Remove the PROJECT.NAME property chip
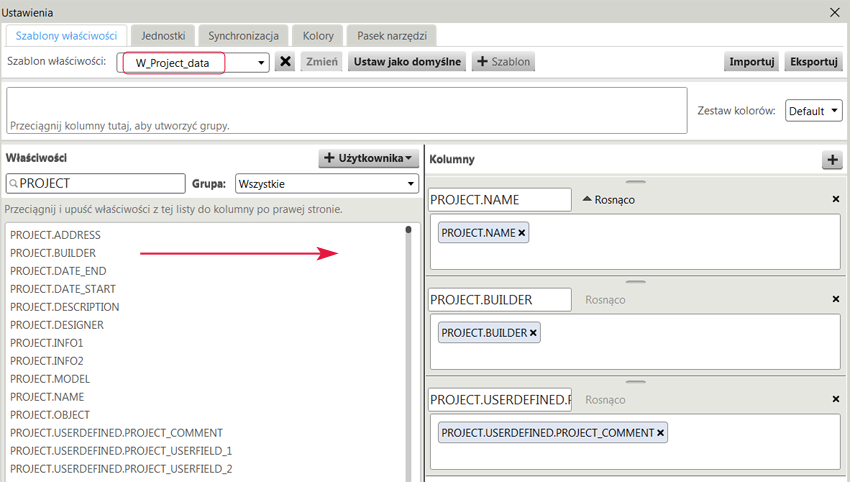 pyautogui.click(x=521, y=233)
